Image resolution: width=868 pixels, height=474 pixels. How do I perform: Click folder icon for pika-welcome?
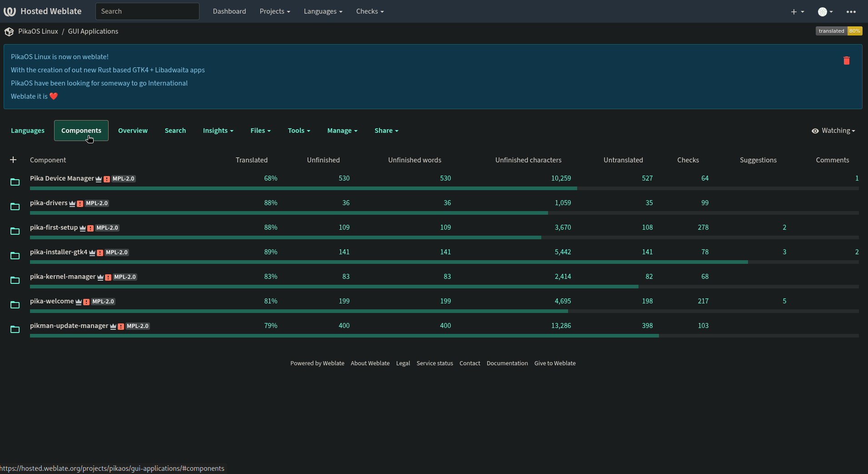tap(15, 305)
